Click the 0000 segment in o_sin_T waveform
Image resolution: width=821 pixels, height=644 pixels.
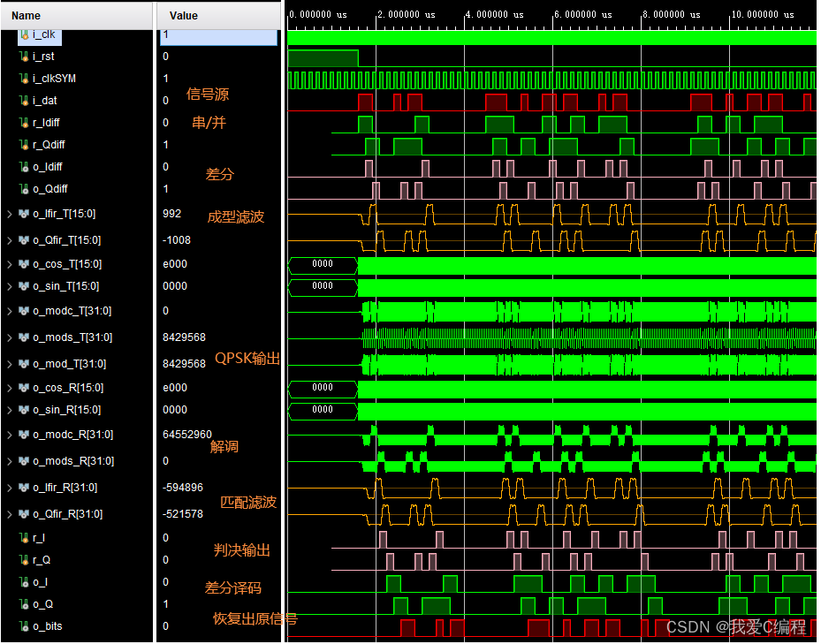[323, 286]
